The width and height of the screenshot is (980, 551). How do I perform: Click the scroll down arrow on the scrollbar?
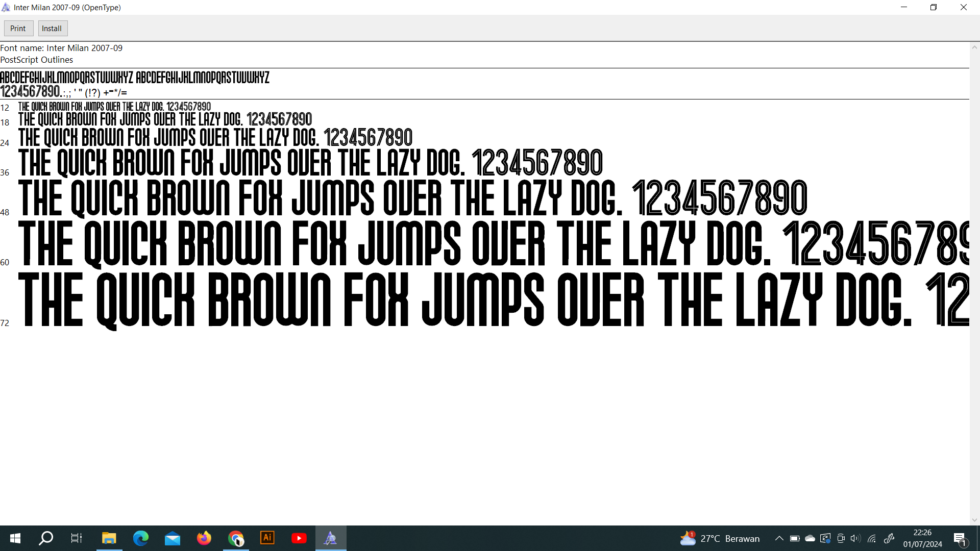(974, 520)
